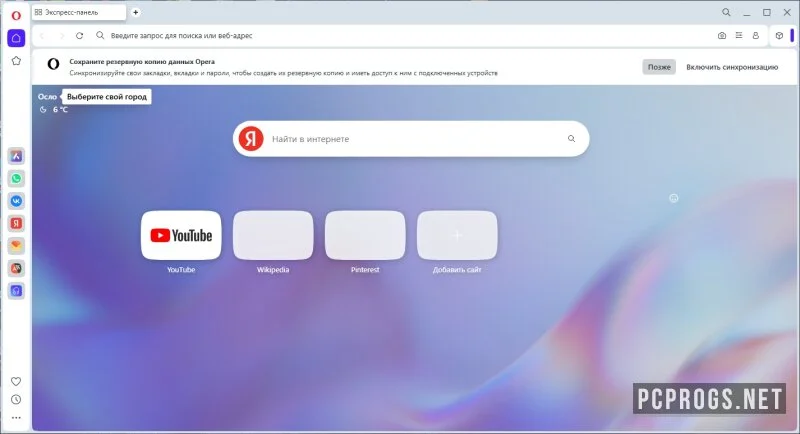Go back to previous page
This screenshot has width=800, height=434.
pyautogui.click(x=42, y=36)
